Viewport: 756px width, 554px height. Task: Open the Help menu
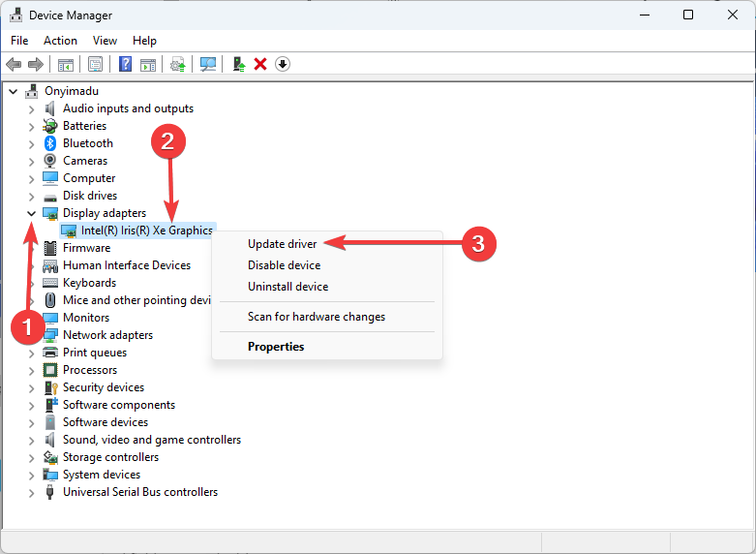144,41
